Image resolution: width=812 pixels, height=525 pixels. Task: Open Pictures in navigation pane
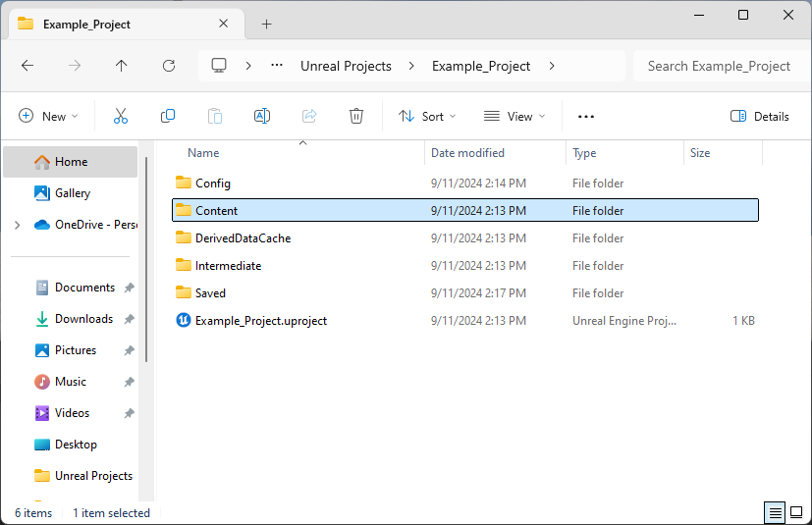click(71, 350)
